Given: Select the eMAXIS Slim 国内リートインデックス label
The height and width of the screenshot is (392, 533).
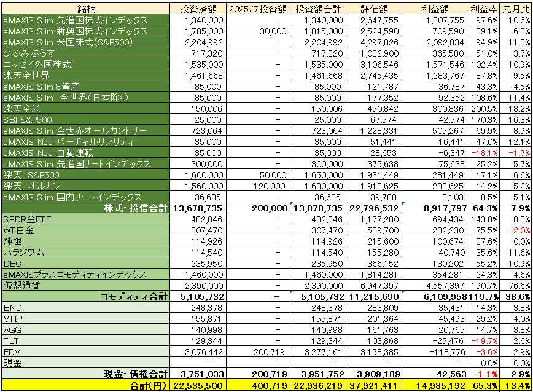Looking at the screenshot, I should (86, 197).
